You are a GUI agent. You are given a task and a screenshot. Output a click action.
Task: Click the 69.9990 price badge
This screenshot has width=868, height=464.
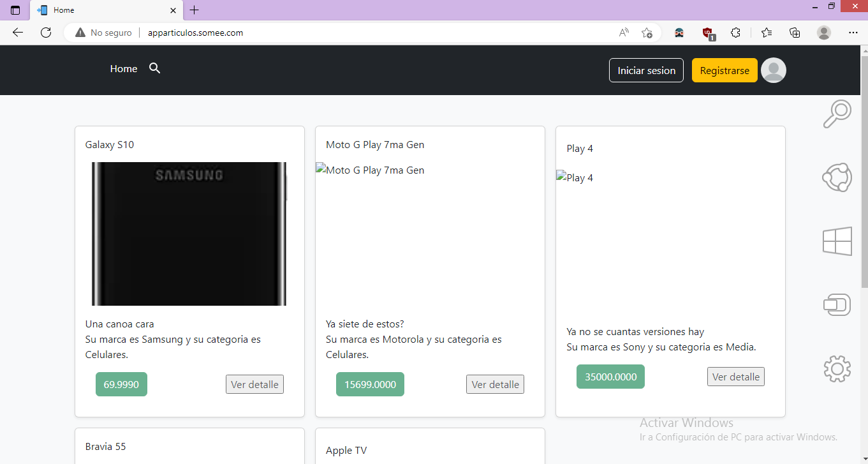click(x=121, y=384)
